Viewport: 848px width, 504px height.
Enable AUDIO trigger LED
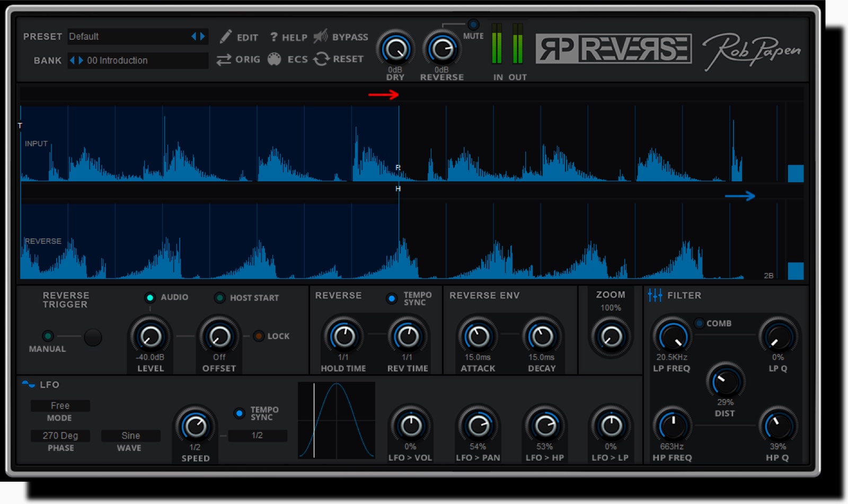coord(150,297)
